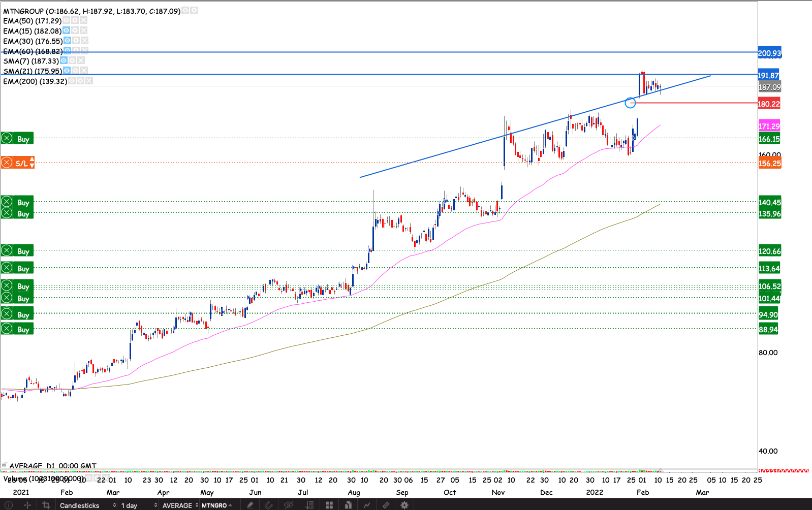812x510 pixels.
Task: Open the four-square grid layout icon
Action: 329,505
